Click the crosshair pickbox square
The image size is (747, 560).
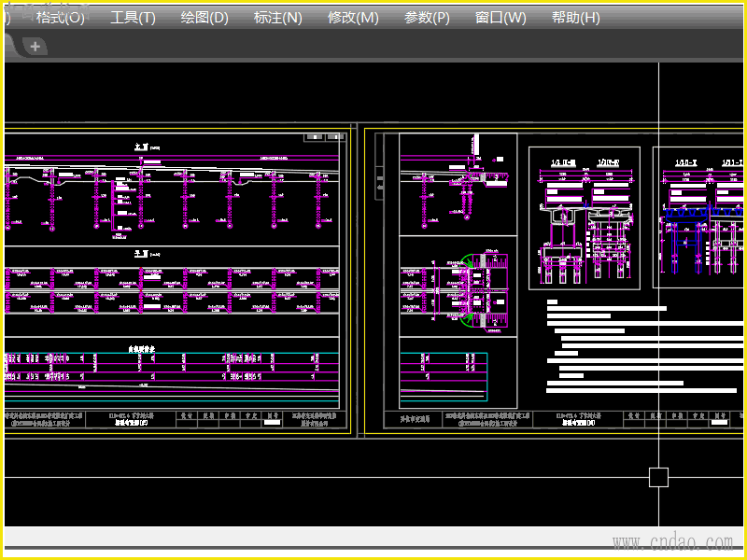click(658, 477)
